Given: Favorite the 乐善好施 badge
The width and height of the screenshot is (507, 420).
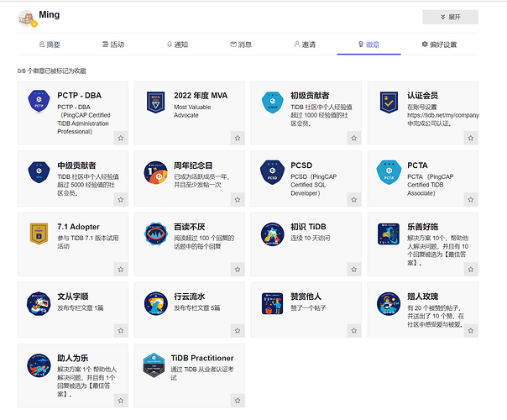Looking at the screenshot, I should pyautogui.click(x=470, y=269).
